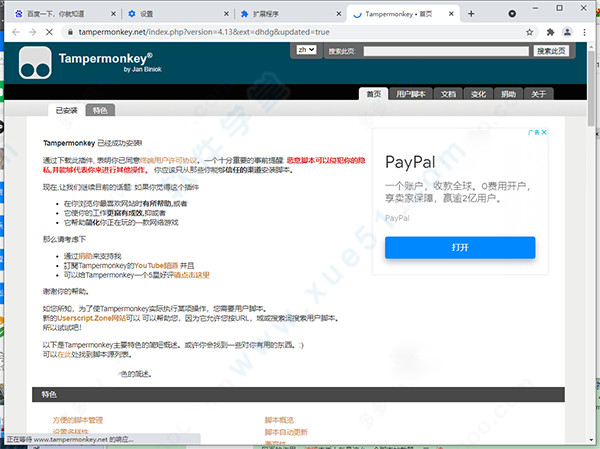The height and width of the screenshot is (449, 600).
Task: Select the 已安装 sub-tab
Action: [x=66, y=110]
